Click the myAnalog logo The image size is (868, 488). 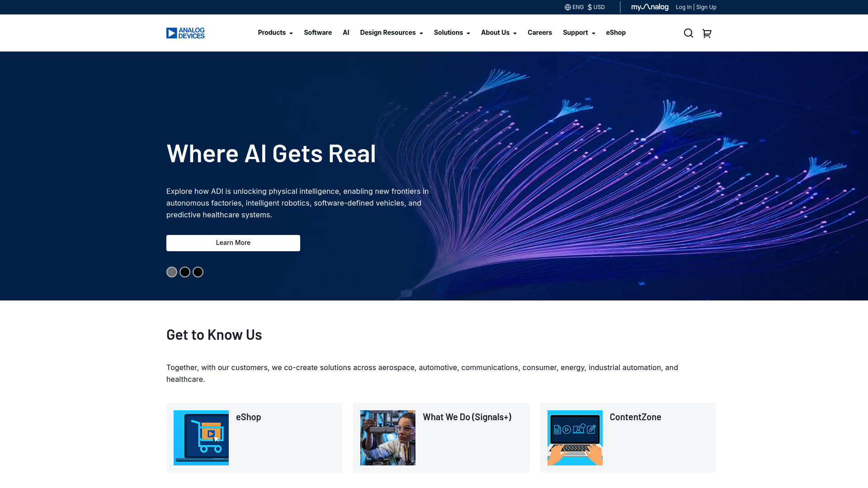coord(650,7)
